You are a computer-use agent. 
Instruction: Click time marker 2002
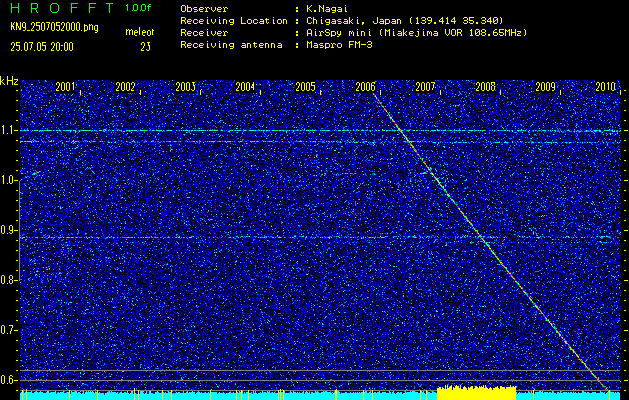[x=125, y=87]
